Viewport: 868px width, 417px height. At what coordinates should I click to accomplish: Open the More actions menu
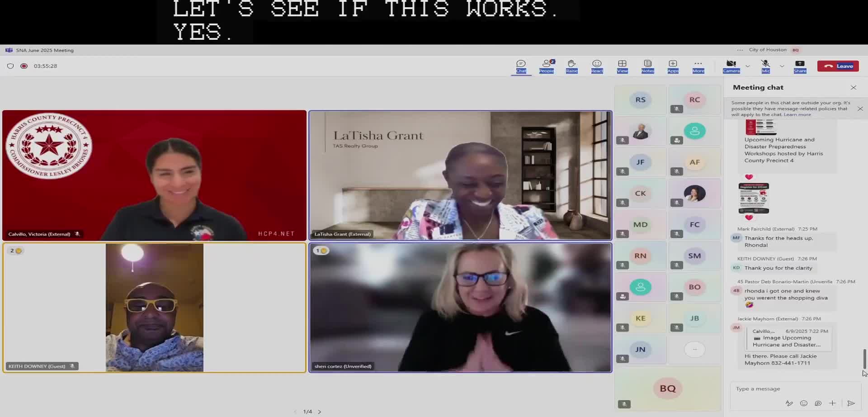698,66
